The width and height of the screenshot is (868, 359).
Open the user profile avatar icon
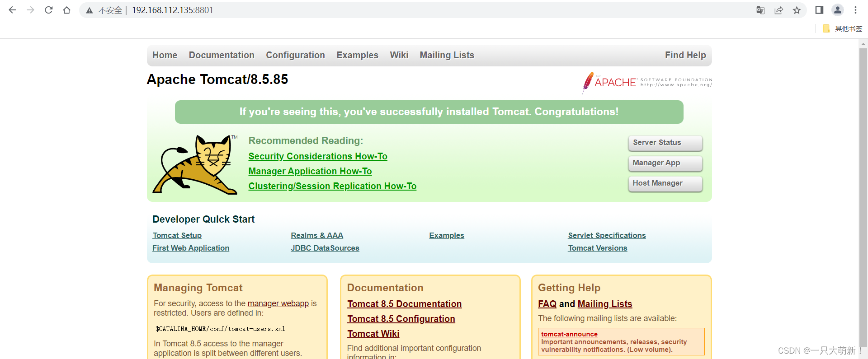(838, 10)
